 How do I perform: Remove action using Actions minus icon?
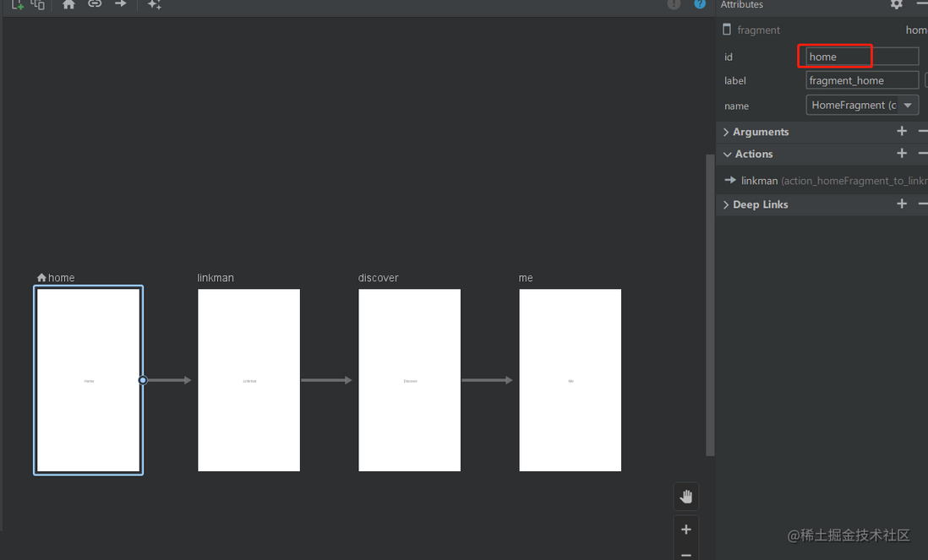pyautogui.click(x=923, y=153)
